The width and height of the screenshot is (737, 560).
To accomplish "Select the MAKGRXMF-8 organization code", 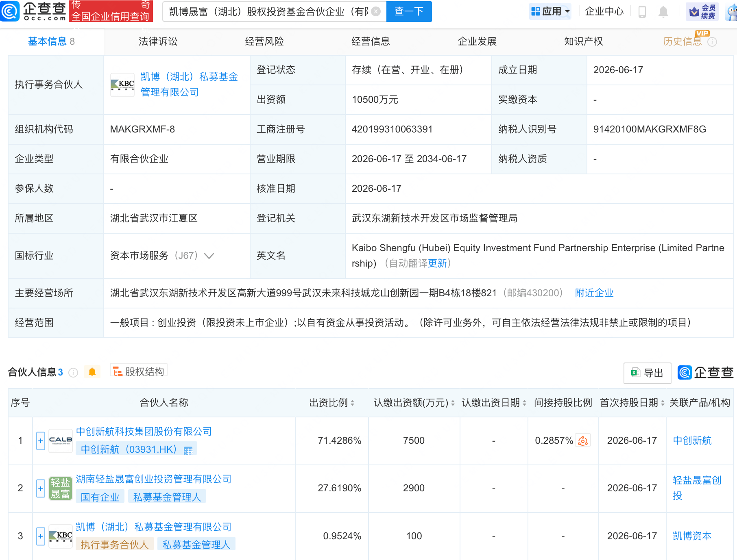I will pos(142,129).
